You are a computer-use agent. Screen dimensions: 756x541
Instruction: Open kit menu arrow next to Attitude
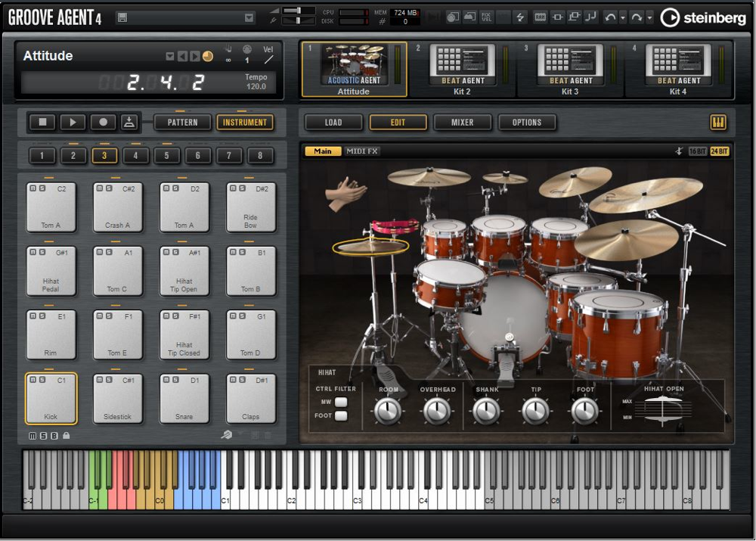tap(170, 57)
